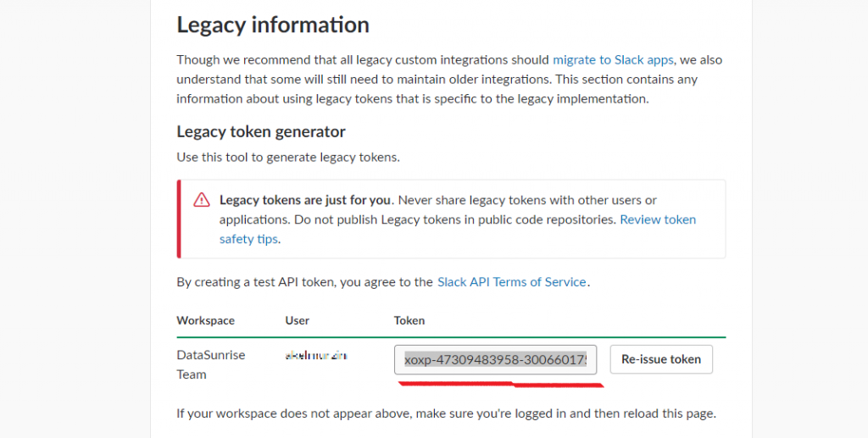This screenshot has height=438, width=868.
Task: Click the 'Workspace' column header
Action: (205, 321)
